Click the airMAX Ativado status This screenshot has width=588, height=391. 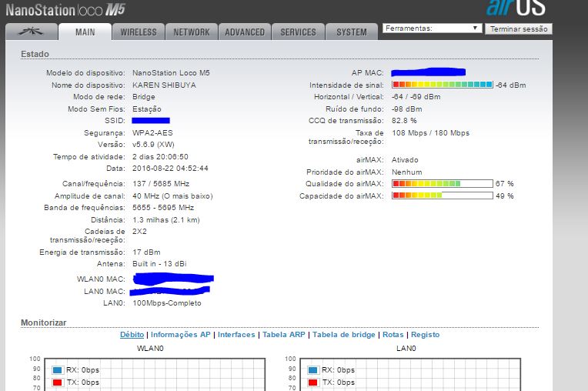tap(405, 159)
